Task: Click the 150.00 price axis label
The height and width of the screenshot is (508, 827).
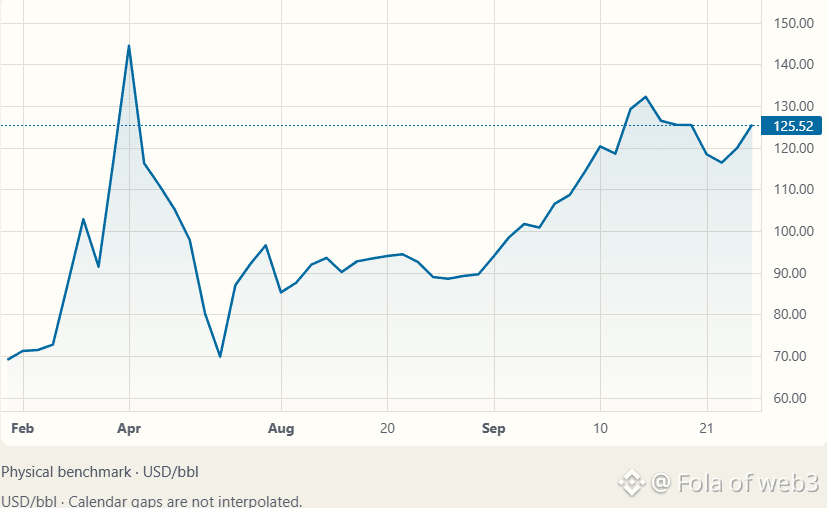Action: pyautogui.click(x=794, y=23)
